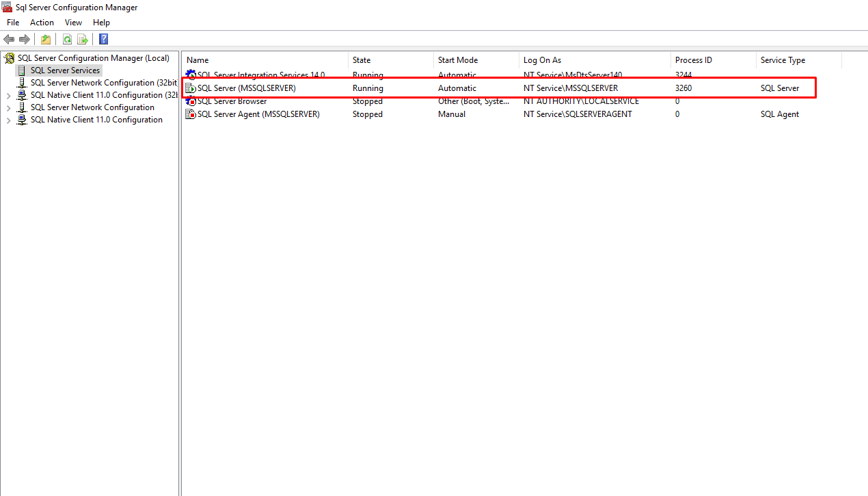Viewport: 868px width, 496px height.
Task: Expand SQL Native Client 11.0 Configuration (32bit) node
Action: 8,96
